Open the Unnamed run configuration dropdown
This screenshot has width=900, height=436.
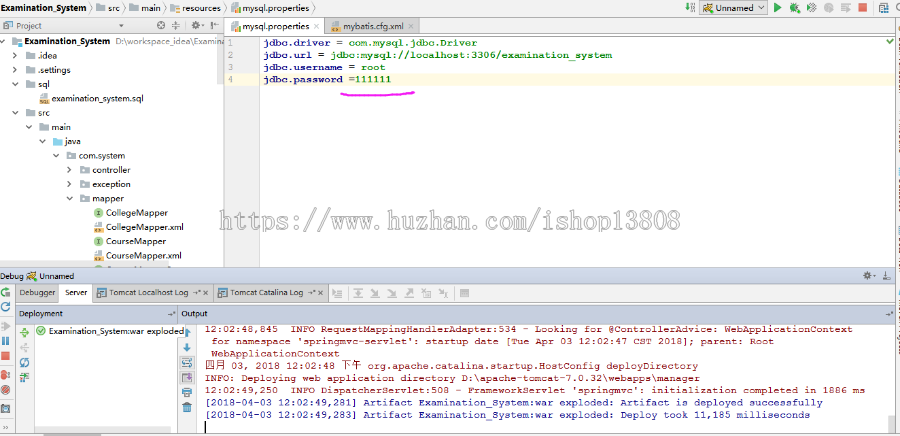pyautogui.click(x=734, y=7)
